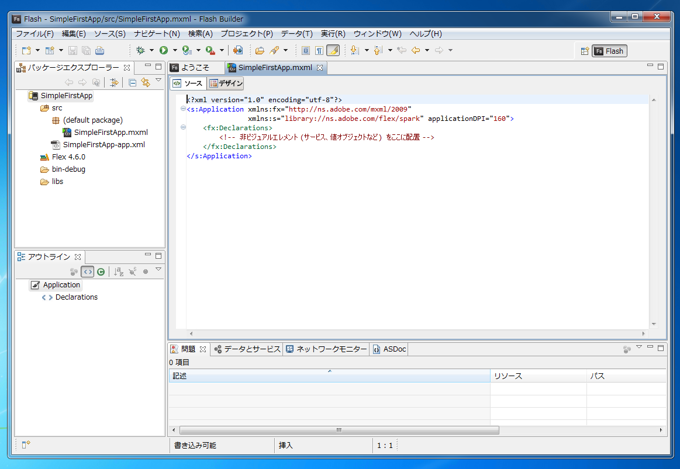The width and height of the screenshot is (680, 469).
Task: Click the Back navigation yellow arrow
Action: [415, 50]
